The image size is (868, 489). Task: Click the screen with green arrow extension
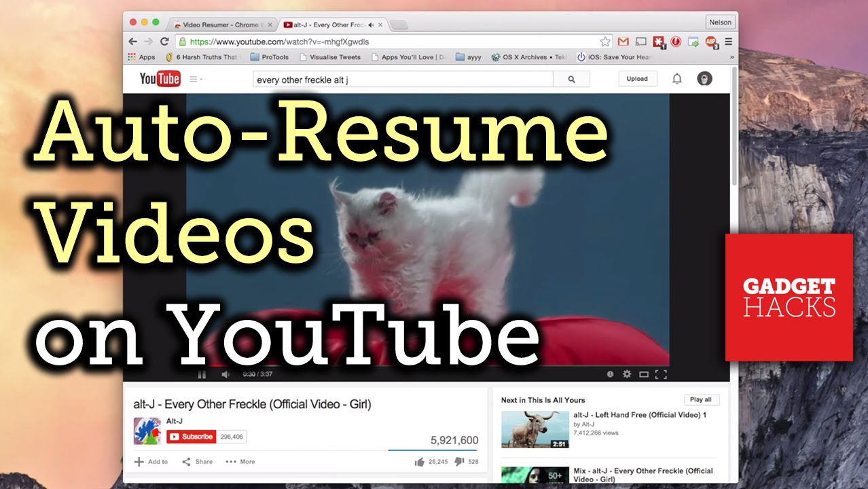click(693, 41)
